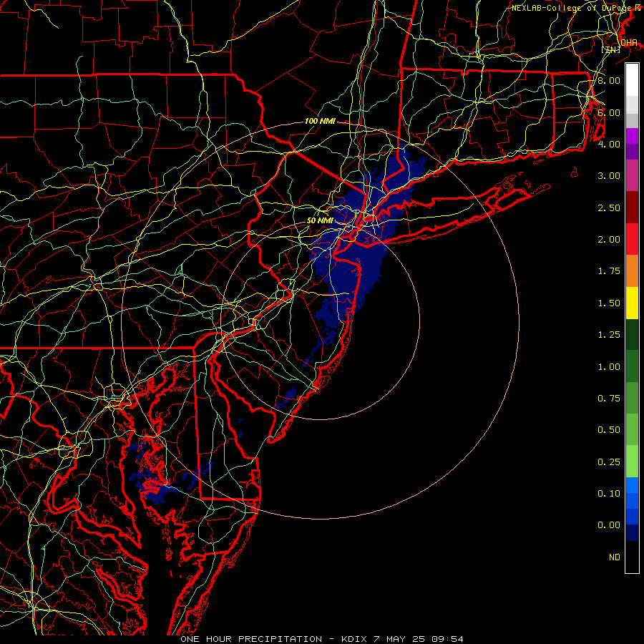The height and width of the screenshot is (644, 644).
Task: Pick the bright magenta legend swatch
Action: tap(632, 136)
